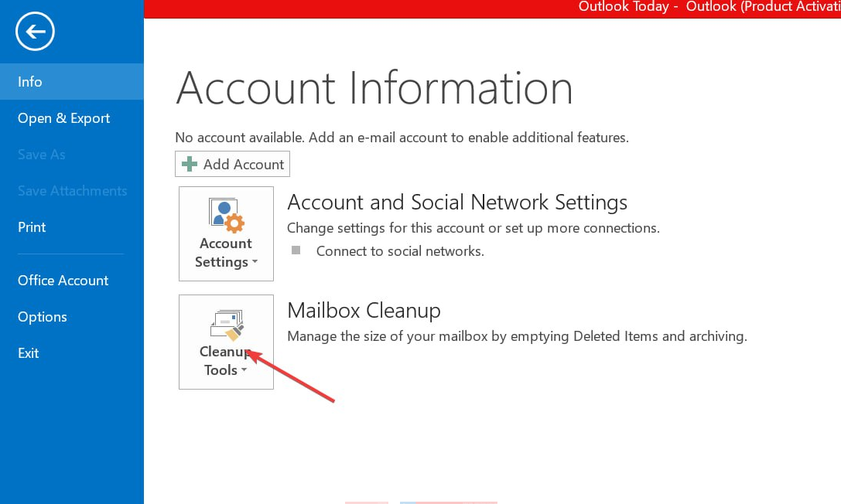Open the Account Settings dropdown button
This screenshot has width=841, height=504.
(x=226, y=233)
